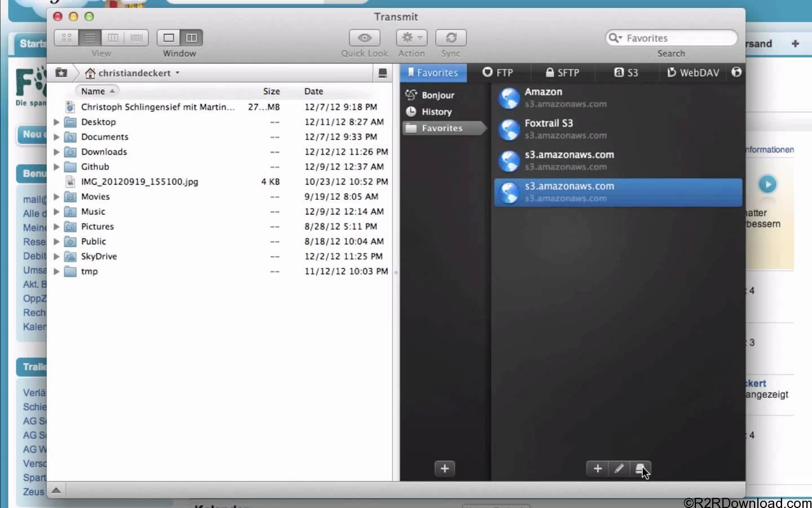Switch to column view mode
The image size is (812, 508).
[x=113, y=38]
